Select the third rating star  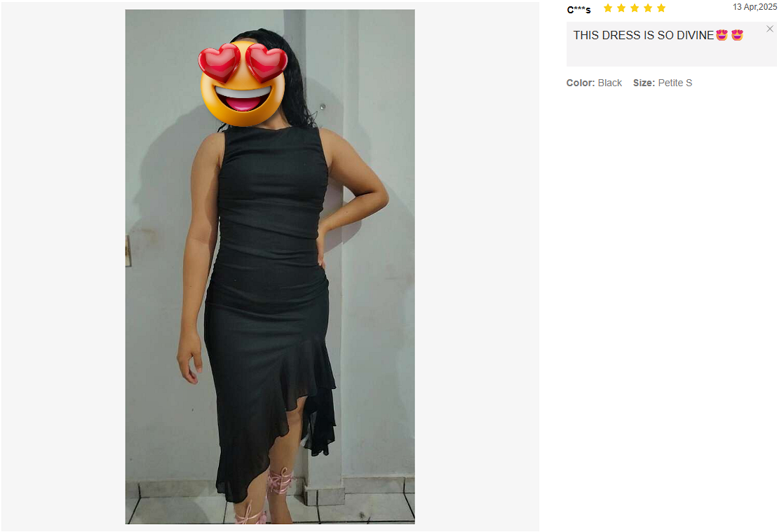(x=635, y=8)
